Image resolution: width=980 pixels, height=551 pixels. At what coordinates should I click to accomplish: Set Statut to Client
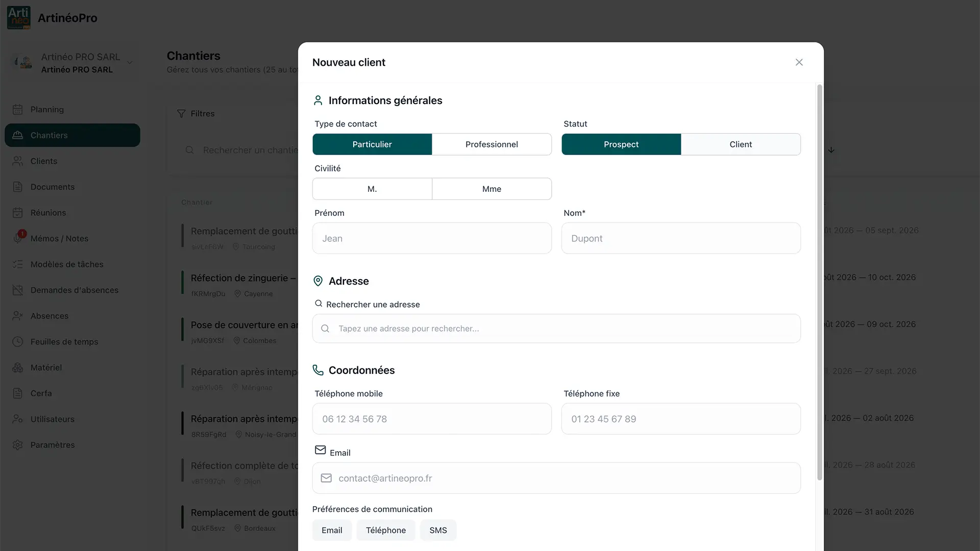pyautogui.click(x=741, y=144)
